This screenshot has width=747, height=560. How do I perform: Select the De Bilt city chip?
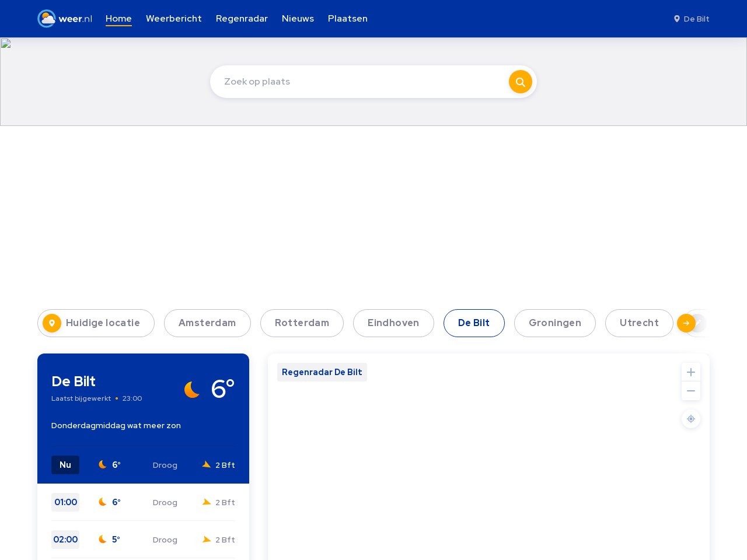[x=474, y=323]
